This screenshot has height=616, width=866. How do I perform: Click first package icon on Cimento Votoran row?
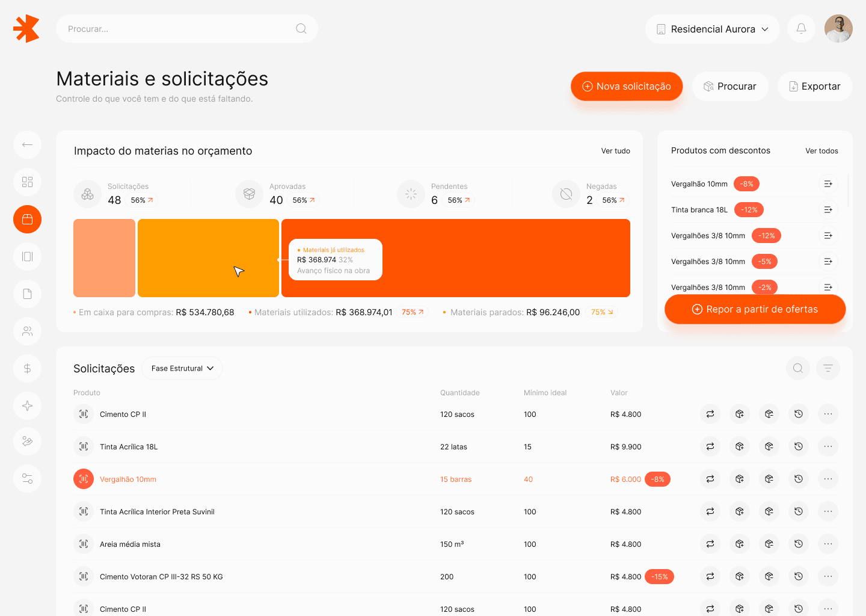(x=740, y=576)
